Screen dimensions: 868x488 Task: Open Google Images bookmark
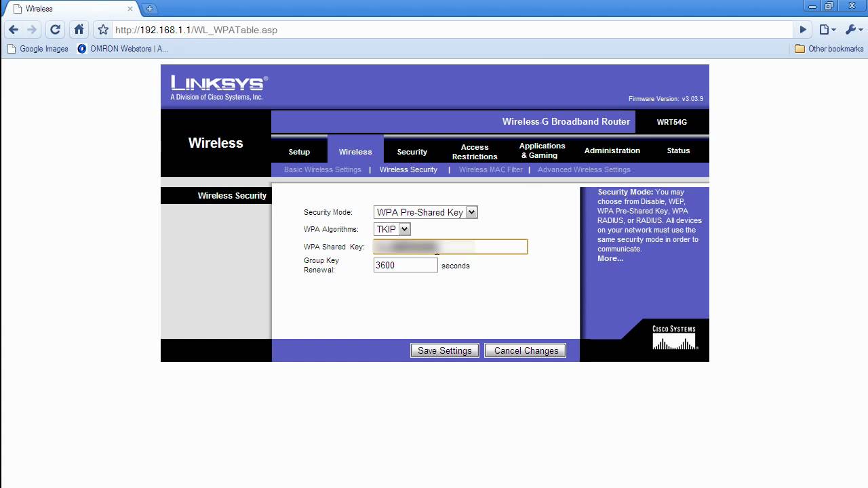pos(38,49)
